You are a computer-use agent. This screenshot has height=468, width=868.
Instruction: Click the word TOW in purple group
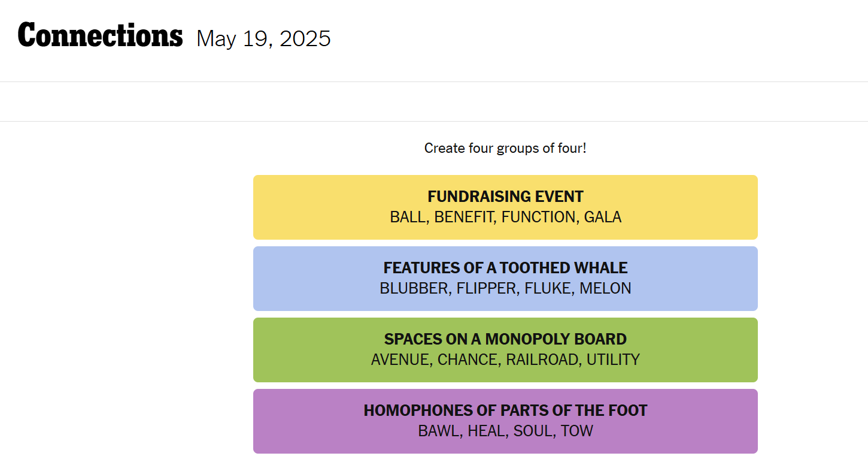pyautogui.click(x=577, y=431)
